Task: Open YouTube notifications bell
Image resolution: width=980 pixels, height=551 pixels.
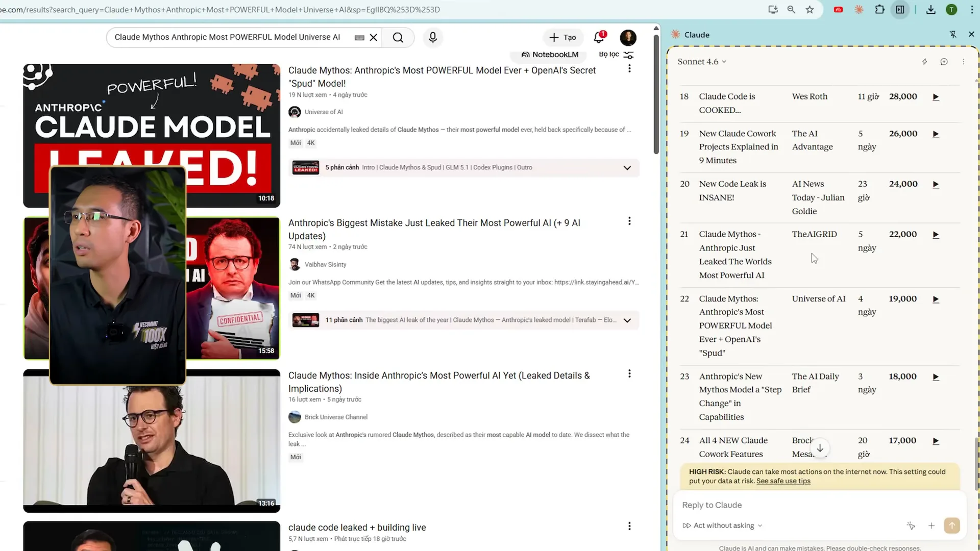Action: point(599,37)
